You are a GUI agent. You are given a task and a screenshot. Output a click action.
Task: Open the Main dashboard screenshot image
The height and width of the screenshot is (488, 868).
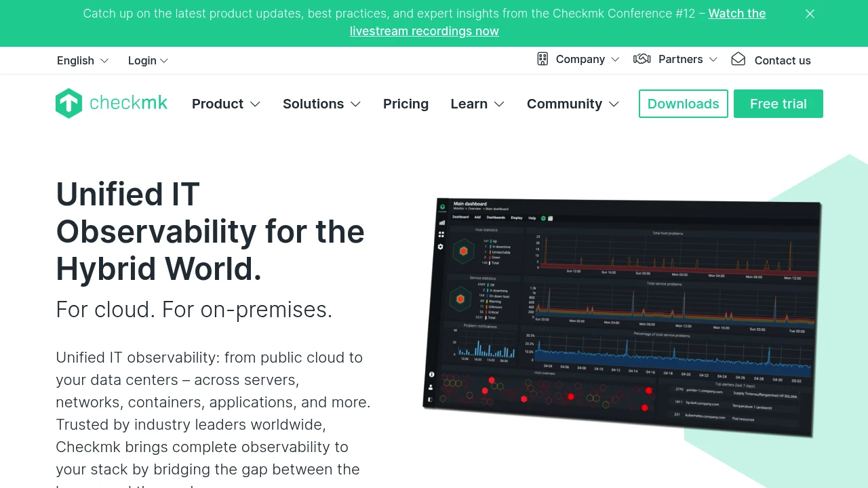(622, 317)
